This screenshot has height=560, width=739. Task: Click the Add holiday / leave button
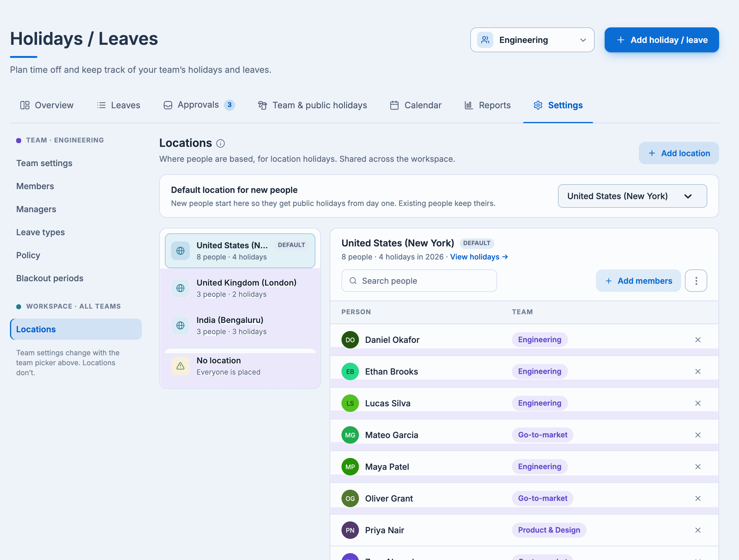(662, 40)
